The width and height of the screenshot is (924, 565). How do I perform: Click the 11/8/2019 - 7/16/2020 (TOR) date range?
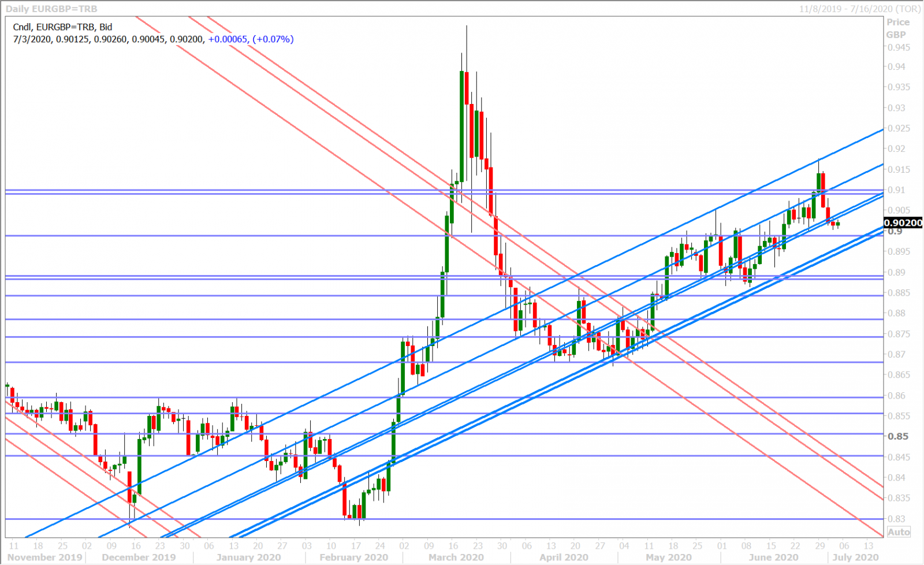(x=860, y=9)
